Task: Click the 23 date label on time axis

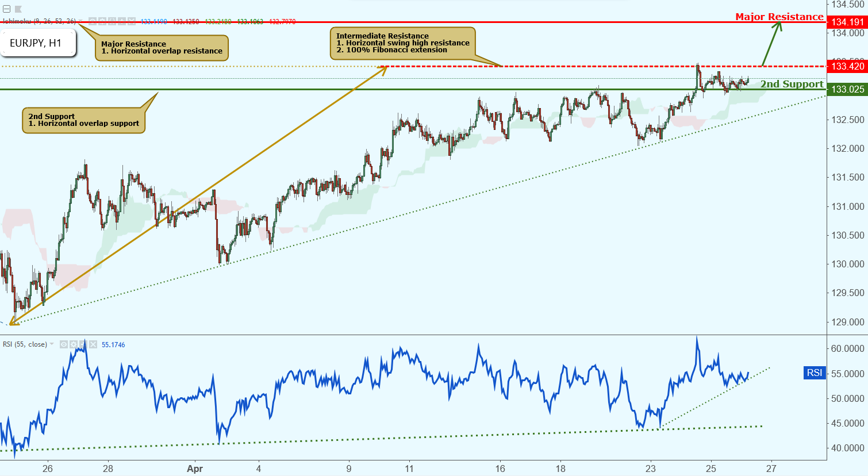Action: (651, 469)
